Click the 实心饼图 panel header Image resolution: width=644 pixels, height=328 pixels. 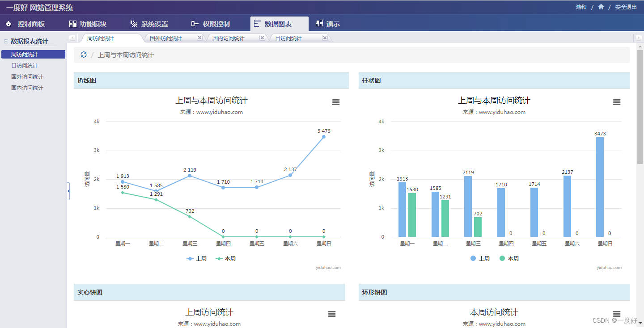click(209, 292)
